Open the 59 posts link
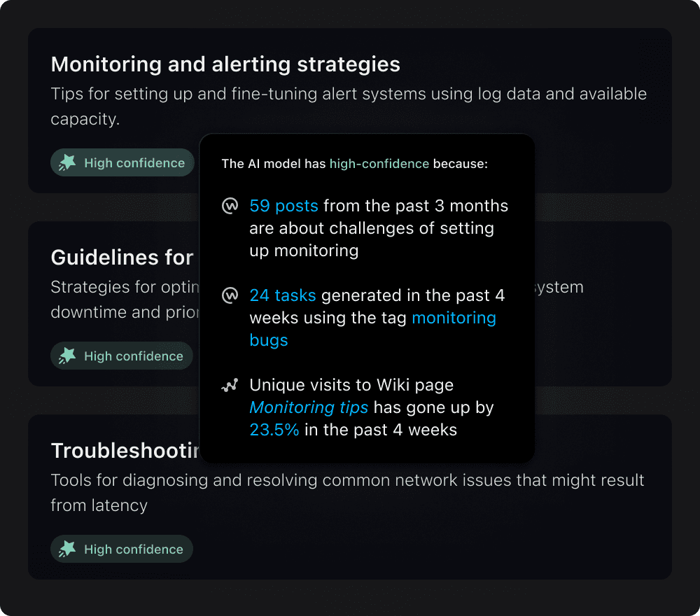Image resolution: width=700 pixels, height=616 pixels. (x=283, y=206)
